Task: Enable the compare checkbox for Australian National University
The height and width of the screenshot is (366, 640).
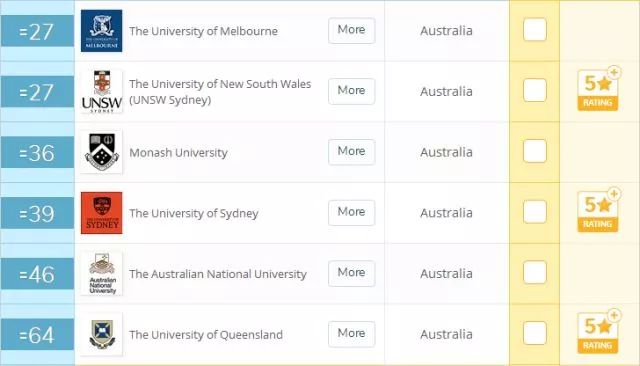Action: tap(535, 272)
